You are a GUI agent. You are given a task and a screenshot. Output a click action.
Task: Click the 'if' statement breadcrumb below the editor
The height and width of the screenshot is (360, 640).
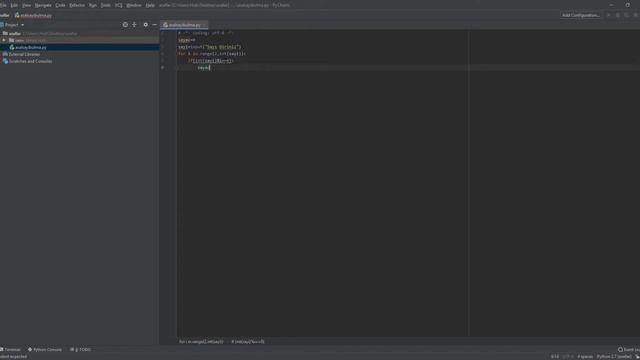click(x=248, y=342)
